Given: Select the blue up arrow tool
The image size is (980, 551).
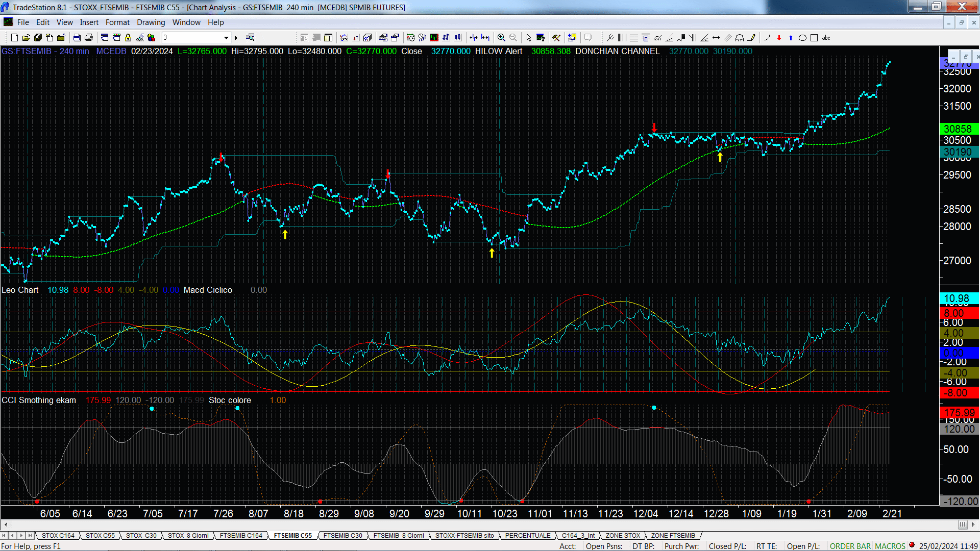Looking at the screenshot, I should [x=791, y=37].
